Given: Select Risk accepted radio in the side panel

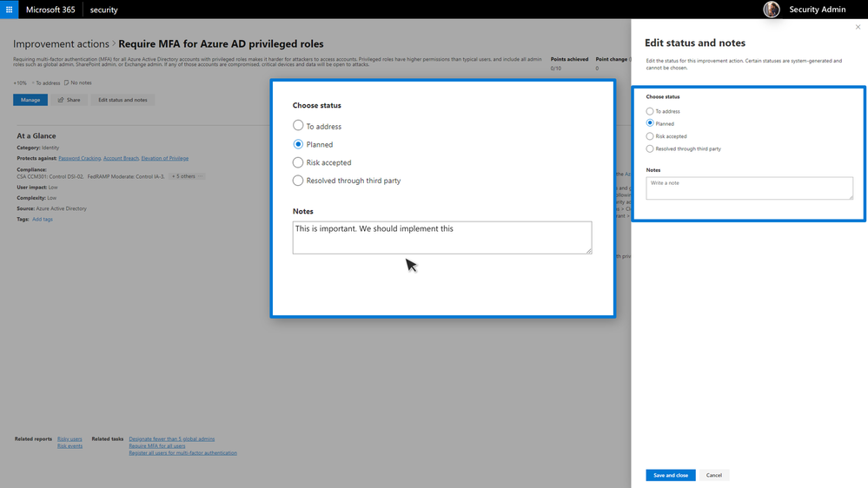Looking at the screenshot, I should (x=650, y=136).
